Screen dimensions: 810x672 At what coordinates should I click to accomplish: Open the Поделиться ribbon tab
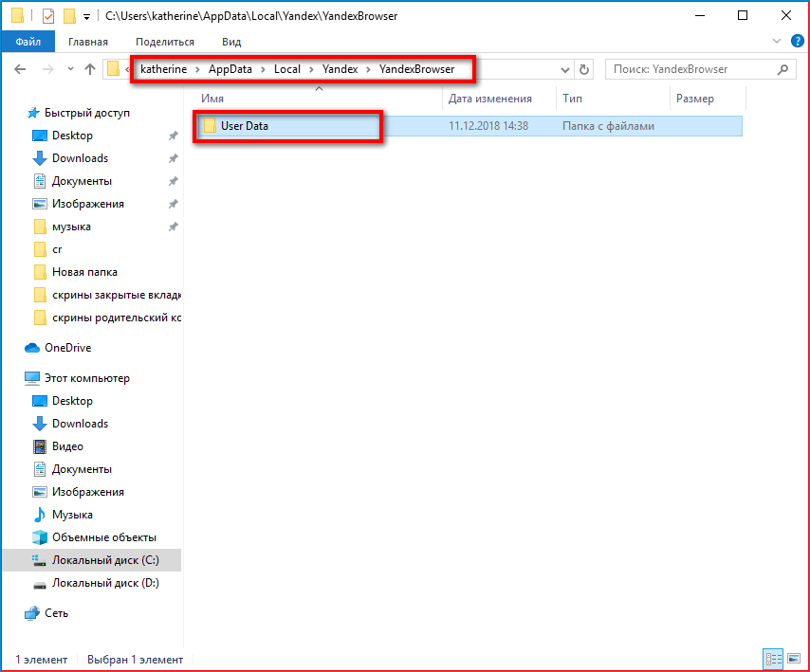tap(165, 42)
